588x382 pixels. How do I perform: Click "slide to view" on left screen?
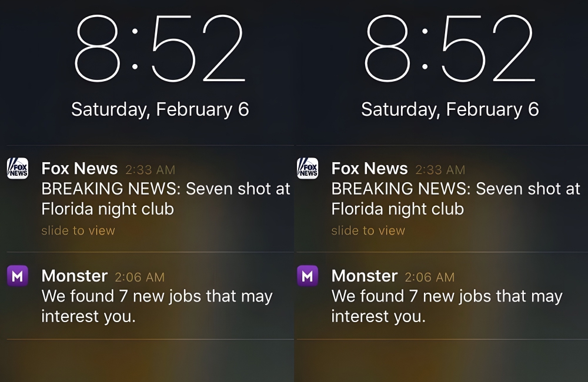point(78,231)
